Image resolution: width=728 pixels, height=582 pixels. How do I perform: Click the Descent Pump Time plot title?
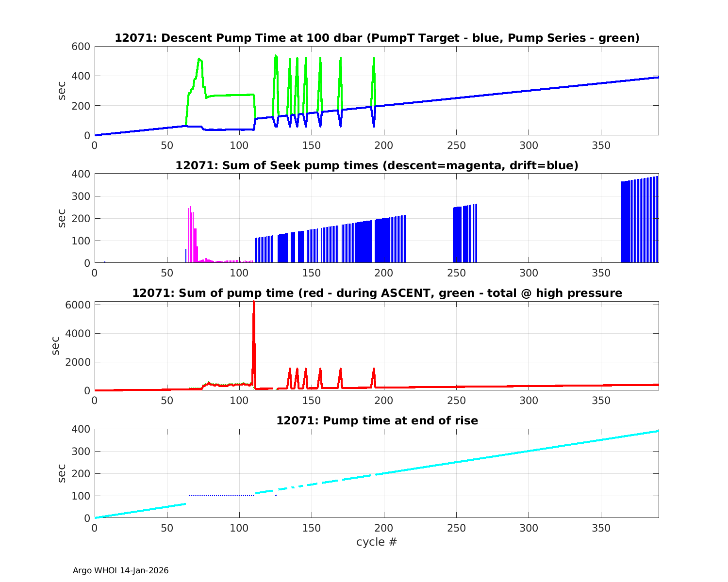click(377, 38)
